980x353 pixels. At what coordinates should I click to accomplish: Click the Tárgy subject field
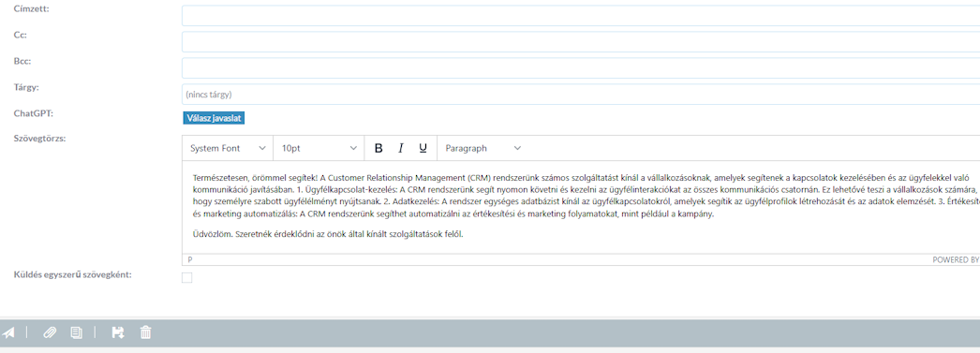coord(581,95)
